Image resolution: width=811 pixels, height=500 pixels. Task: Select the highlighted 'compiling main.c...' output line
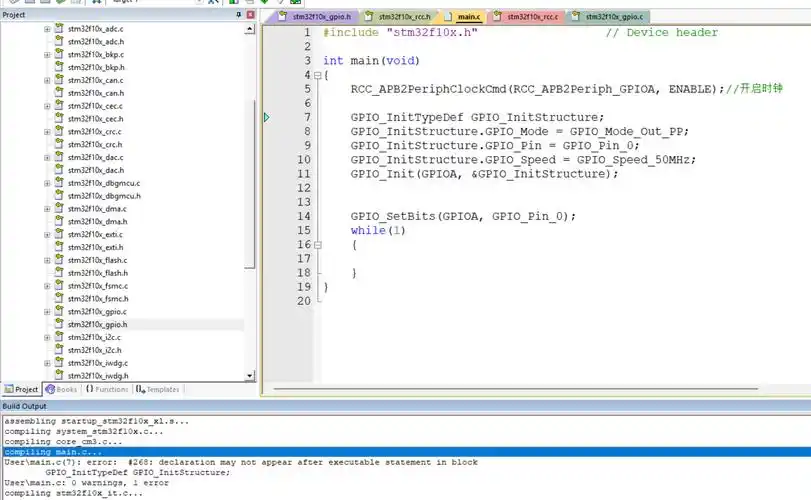406,452
